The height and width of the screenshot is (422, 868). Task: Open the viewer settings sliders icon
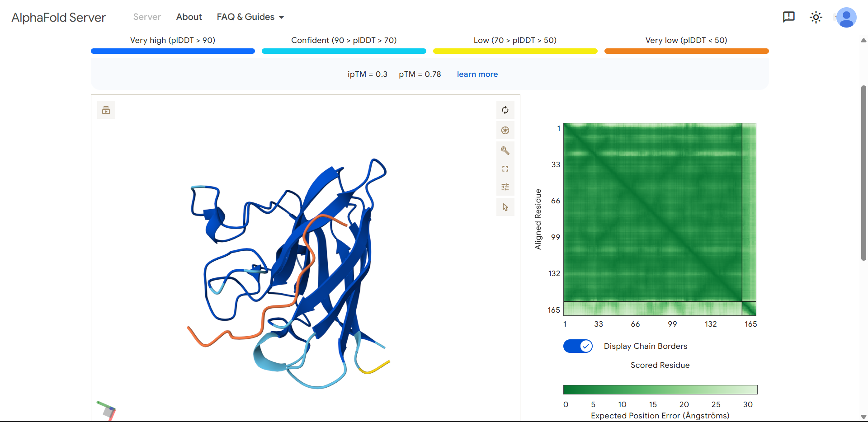coord(505,187)
